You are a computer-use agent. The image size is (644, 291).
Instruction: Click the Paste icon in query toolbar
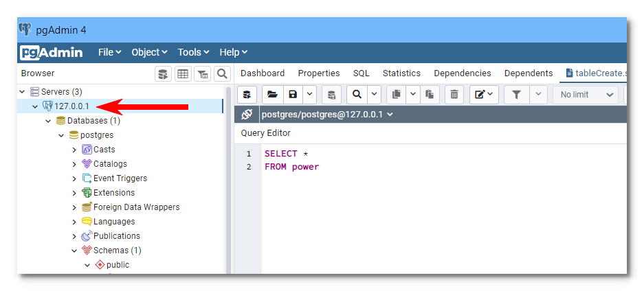point(430,95)
